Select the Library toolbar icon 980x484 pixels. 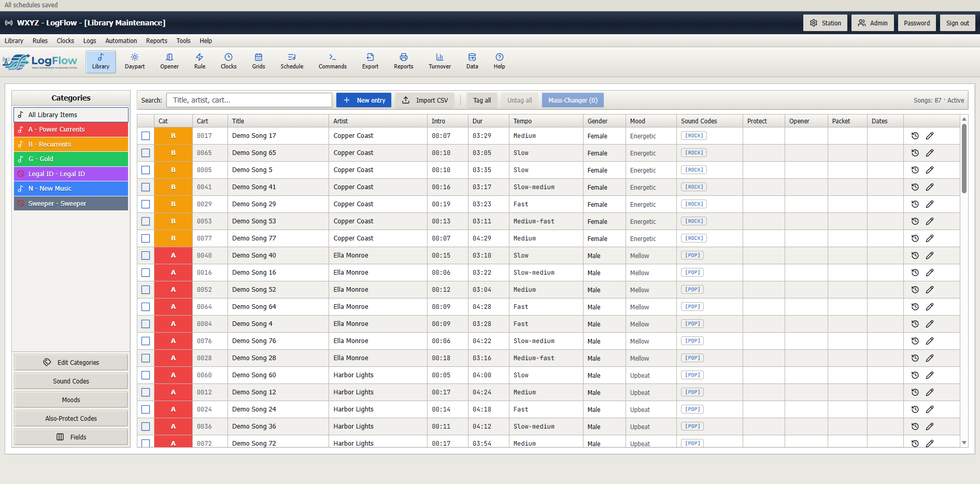click(101, 61)
